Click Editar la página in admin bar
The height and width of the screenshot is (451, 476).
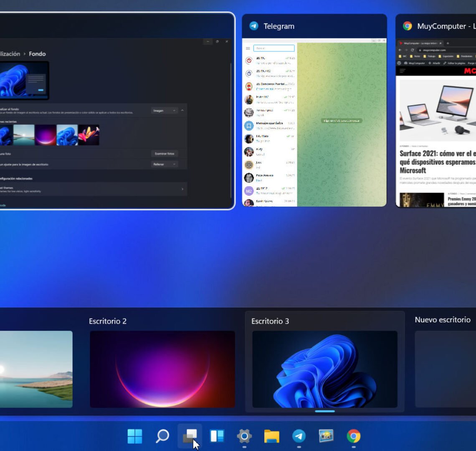coord(454,63)
